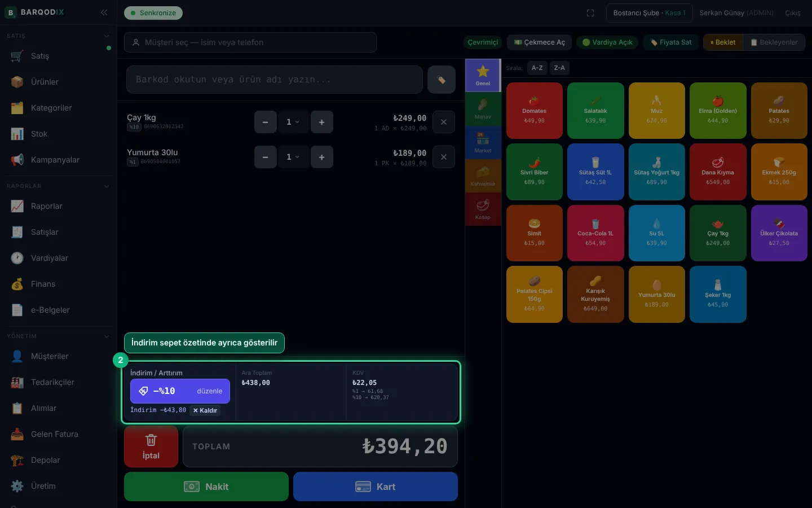Viewport: 812px width, 508px height.
Task: Pay with Nakit
Action: coord(206,487)
